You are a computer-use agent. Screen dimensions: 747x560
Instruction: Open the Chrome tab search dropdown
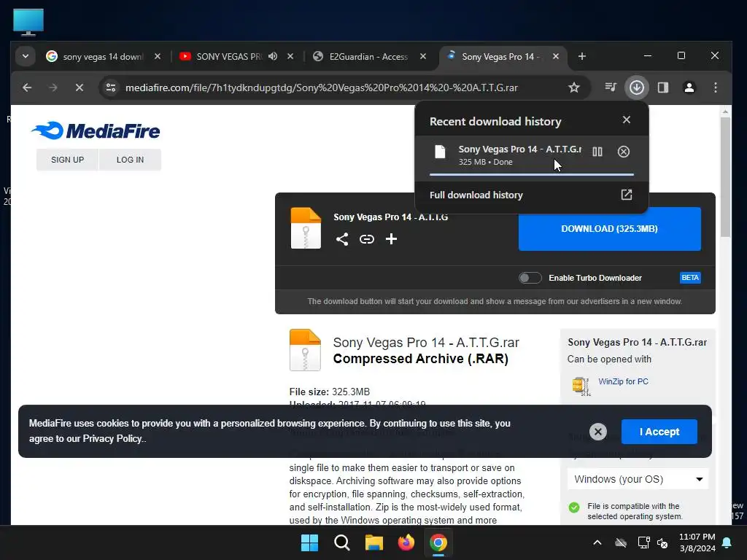26,57
